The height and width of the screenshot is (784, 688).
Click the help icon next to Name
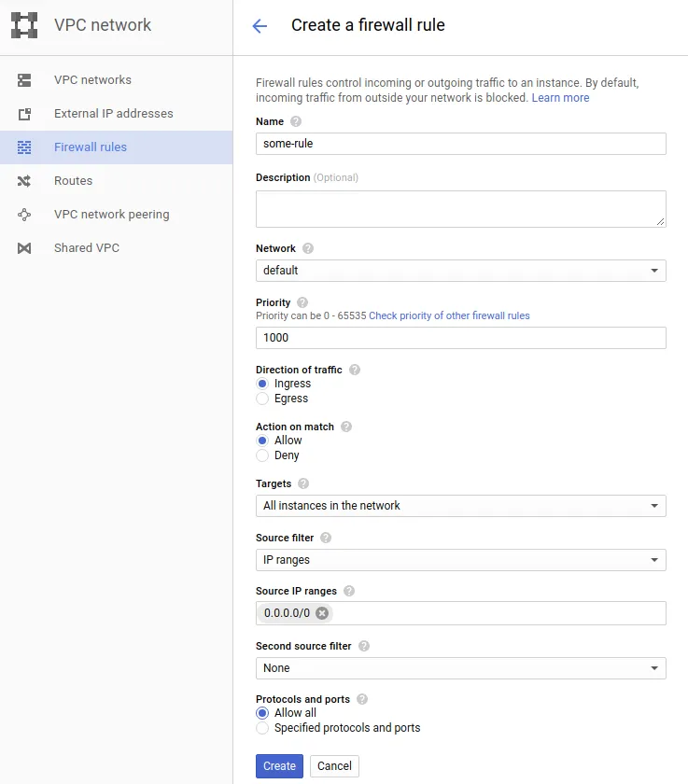(x=296, y=121)
